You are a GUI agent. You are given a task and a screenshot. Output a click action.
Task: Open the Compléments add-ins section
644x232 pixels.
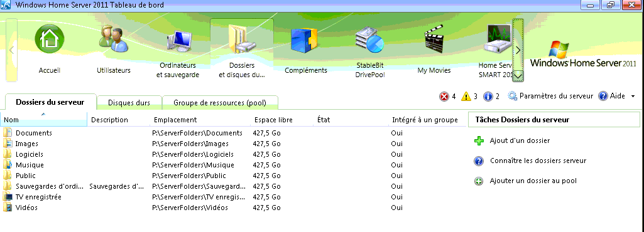(306, 50)
